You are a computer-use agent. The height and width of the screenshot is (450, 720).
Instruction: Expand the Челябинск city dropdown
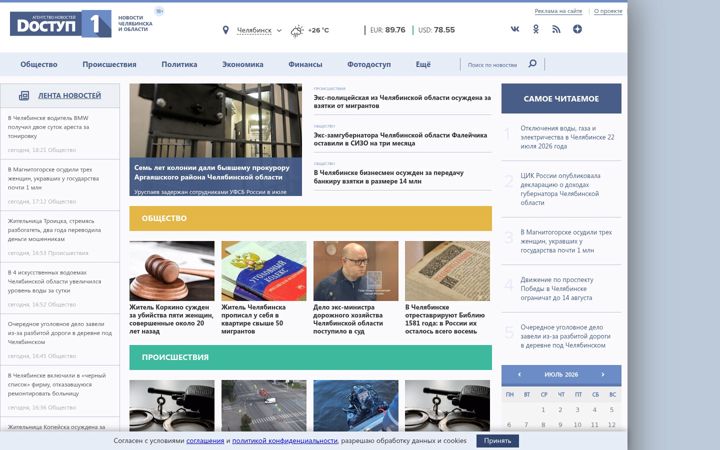pos(259,30)
